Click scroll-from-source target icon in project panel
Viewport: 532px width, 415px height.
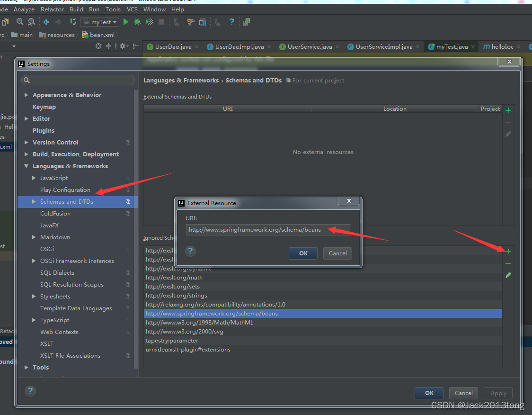point(98,46)
